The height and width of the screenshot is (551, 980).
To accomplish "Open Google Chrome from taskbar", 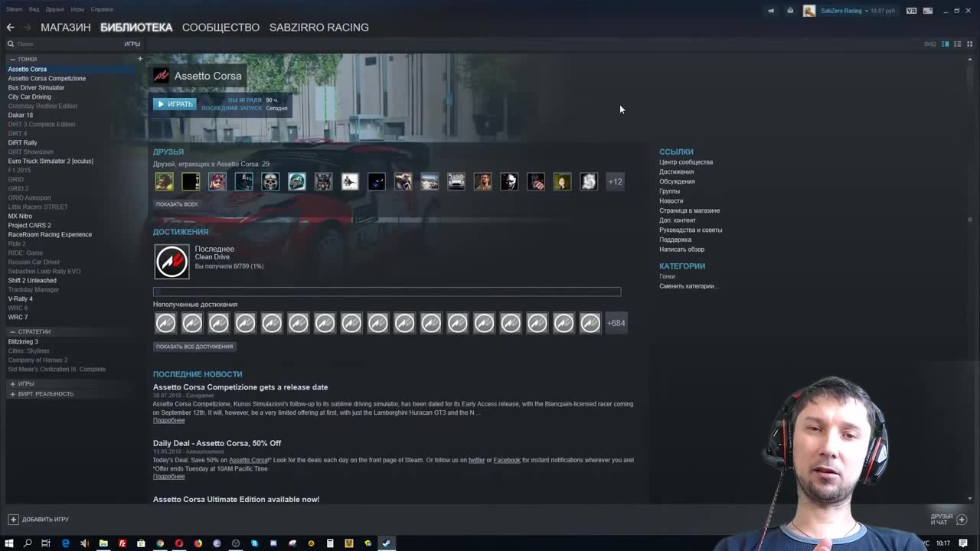I will [x=160, y=543].
